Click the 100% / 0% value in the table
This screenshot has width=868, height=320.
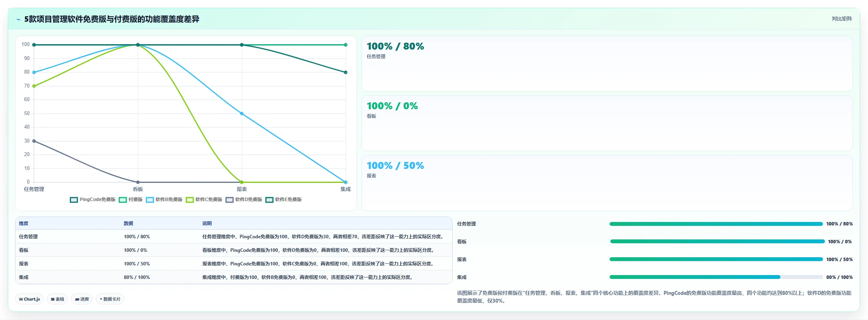click(x=136, y=250)
